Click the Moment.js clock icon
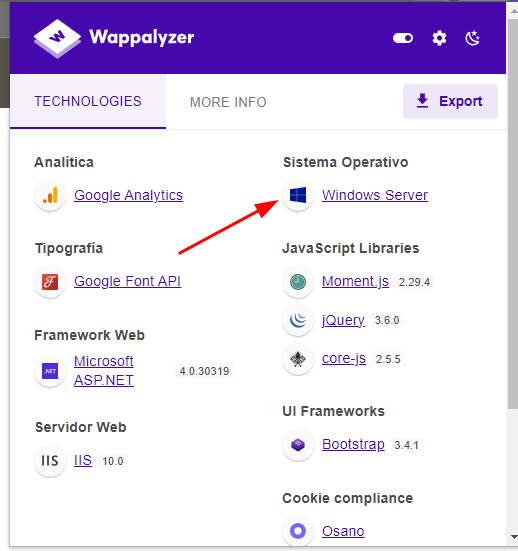The width and height of the screenshot is (518, 551). click(298, 282)
